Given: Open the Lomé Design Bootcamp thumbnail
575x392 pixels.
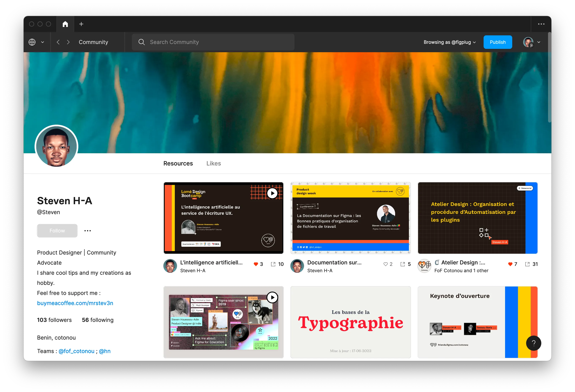Looking at the screenshot, I should tap(223, 218).
